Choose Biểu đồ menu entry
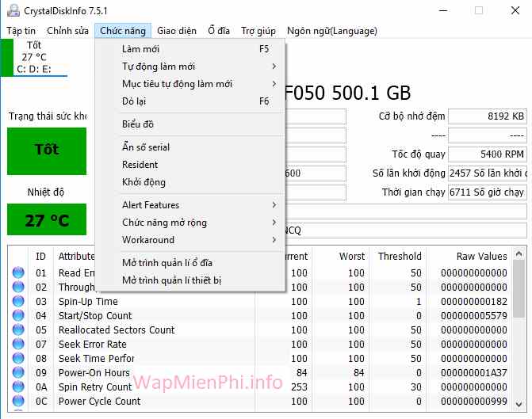This screenshot has width=532, height=419. [x=190, y=124]
